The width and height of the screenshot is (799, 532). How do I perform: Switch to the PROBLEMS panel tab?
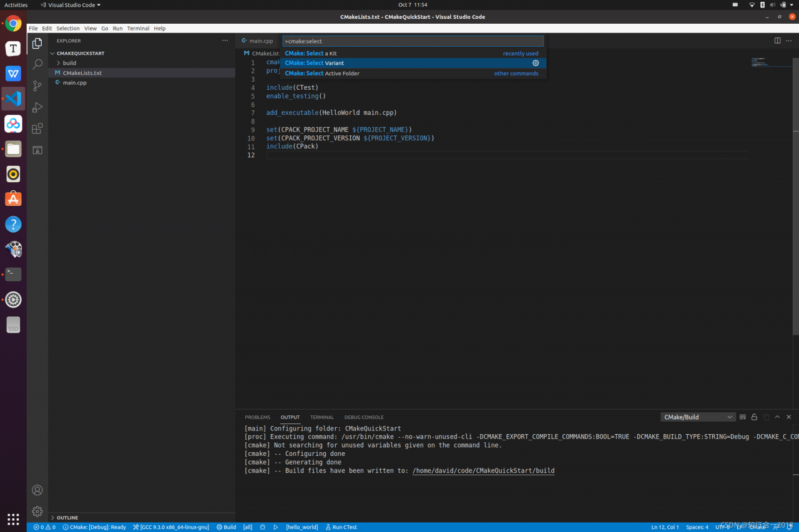pyautogui.click(x=257, y=417)
